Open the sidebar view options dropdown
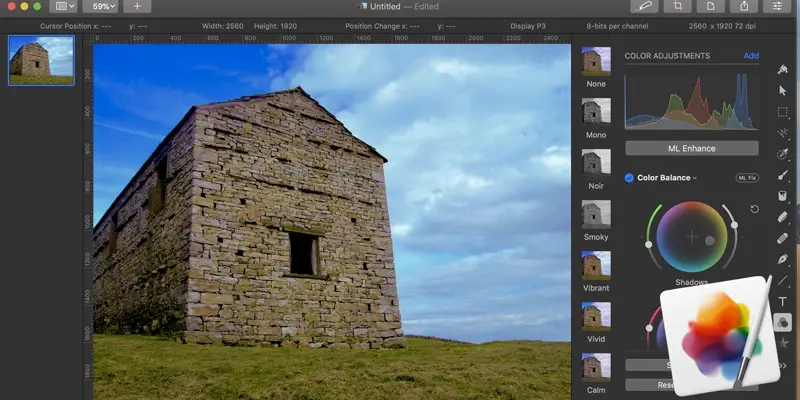 (x=65, y=6)
